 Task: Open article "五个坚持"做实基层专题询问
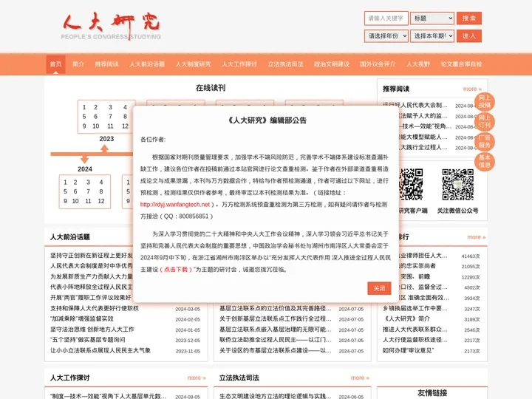[88, 340]
